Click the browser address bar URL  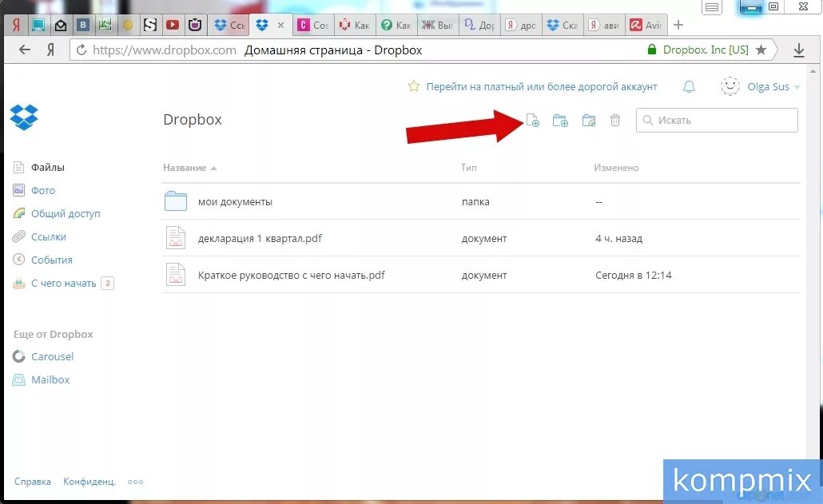coord(164,50)
